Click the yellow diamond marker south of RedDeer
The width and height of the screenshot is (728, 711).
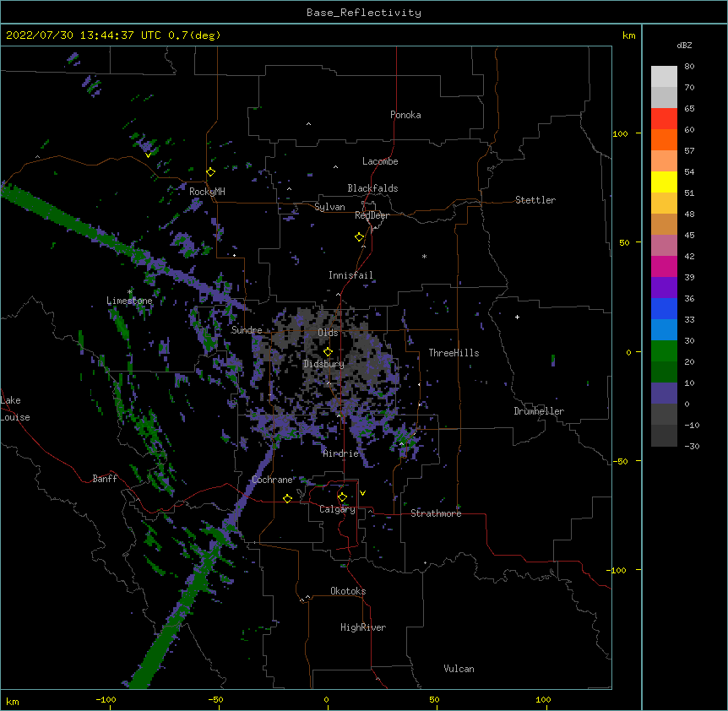360,237
